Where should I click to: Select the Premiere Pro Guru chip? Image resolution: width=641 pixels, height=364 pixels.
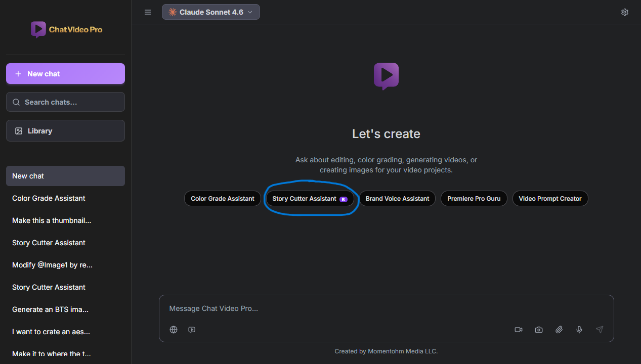tap(474, 199)
